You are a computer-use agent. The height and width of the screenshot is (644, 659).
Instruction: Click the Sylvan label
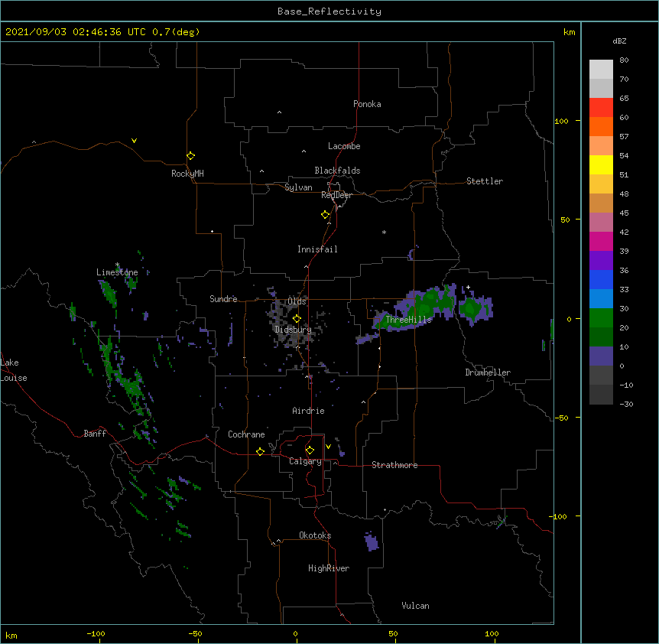(298, 187)
